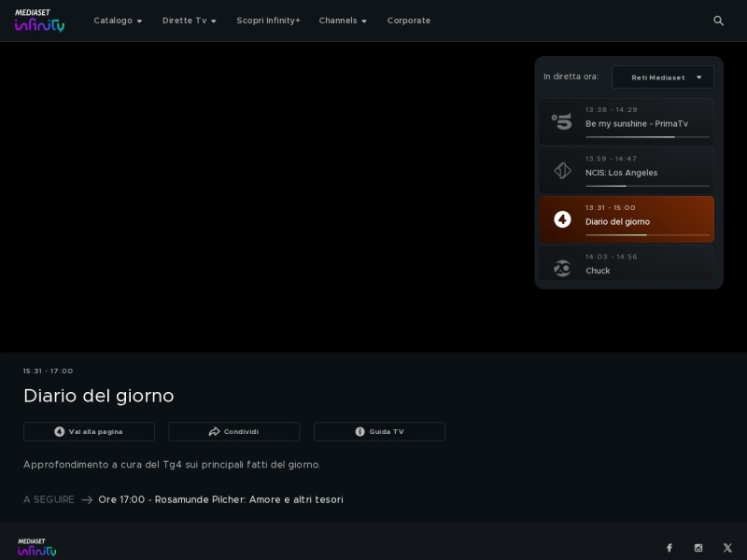The height and width of the screenshot is (560, 747).
Task: Open the Corporate menu item
Action: click(x=409, y=21)
